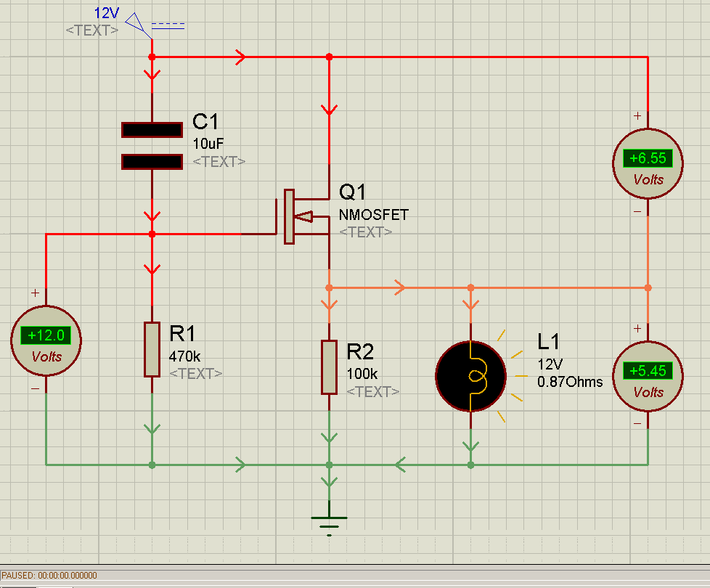Click the <TEXT> placeholder under Q1
This screenshot has height=588, width=710.
[366, 232]
